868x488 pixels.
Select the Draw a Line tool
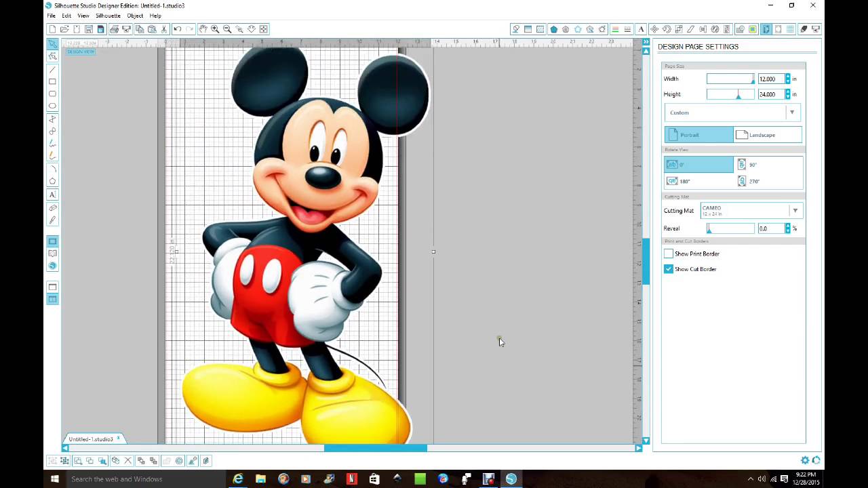click(x=52, y=70)
